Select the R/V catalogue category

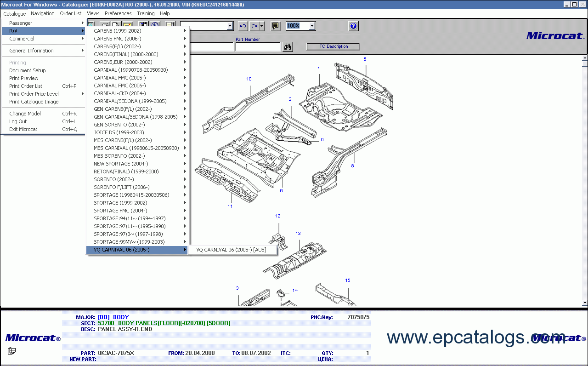(44, 31)
